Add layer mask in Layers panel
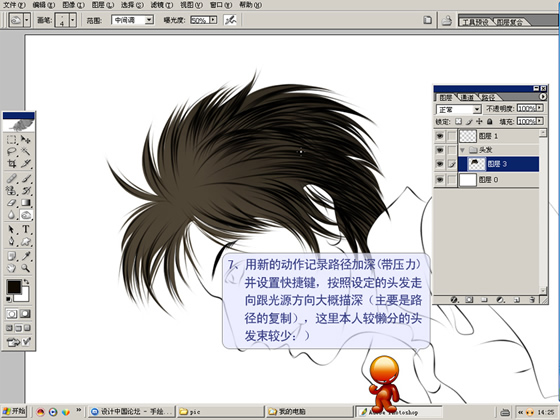This screenshot has width=560, height=420. [x=469, y=300]
